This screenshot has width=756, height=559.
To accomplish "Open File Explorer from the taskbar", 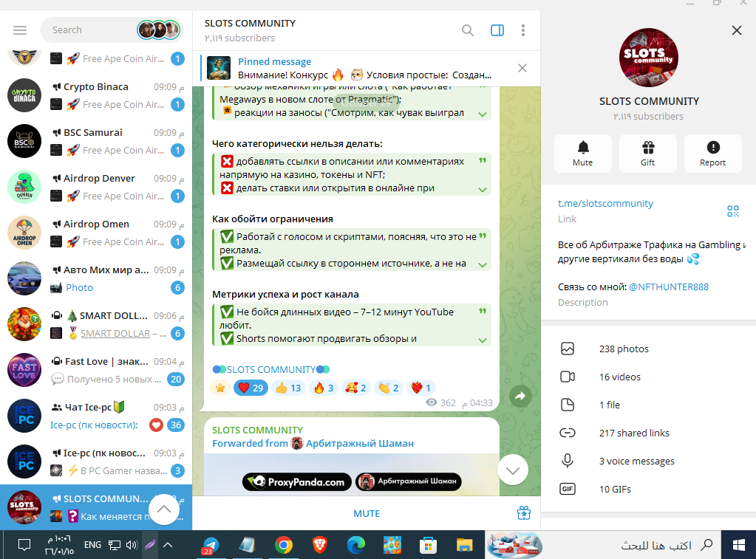I will pyautogui.click(x=464, y=545).
